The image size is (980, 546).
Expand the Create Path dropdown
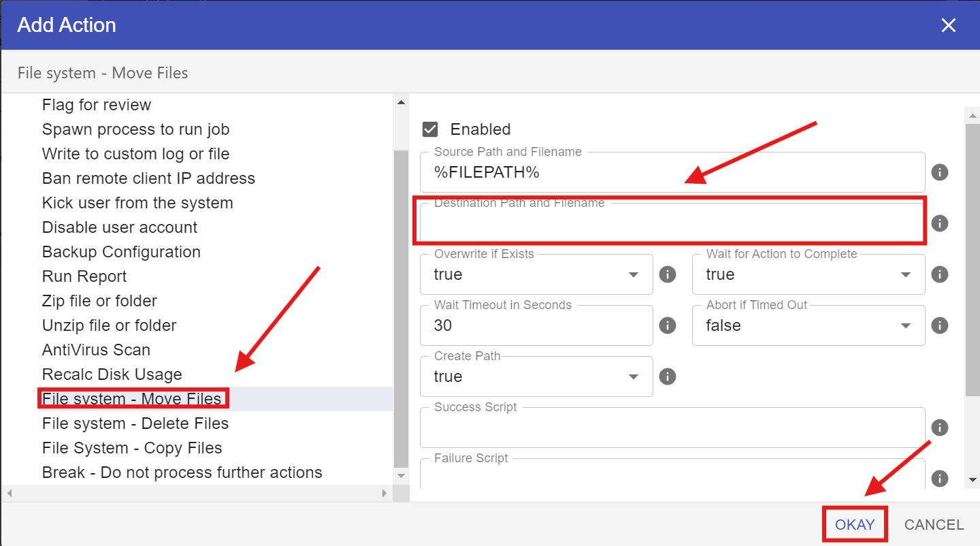pos(536,376)
